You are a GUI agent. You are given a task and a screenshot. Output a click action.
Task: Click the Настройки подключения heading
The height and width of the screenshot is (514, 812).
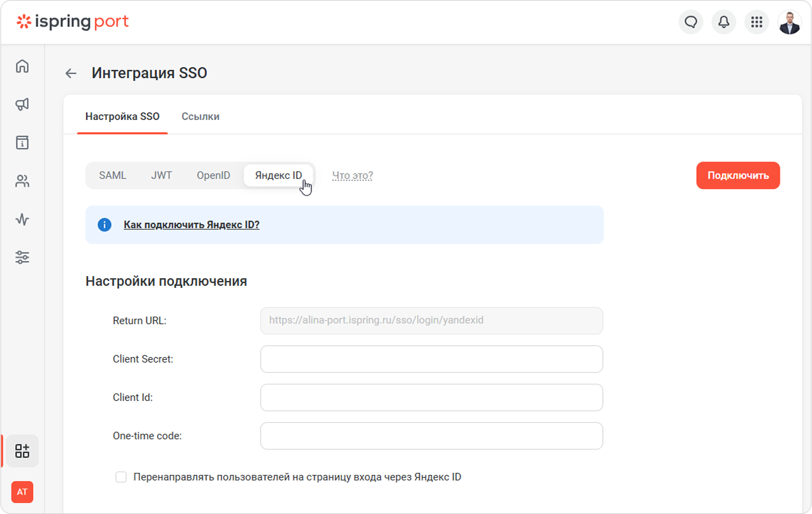[166, 281]
